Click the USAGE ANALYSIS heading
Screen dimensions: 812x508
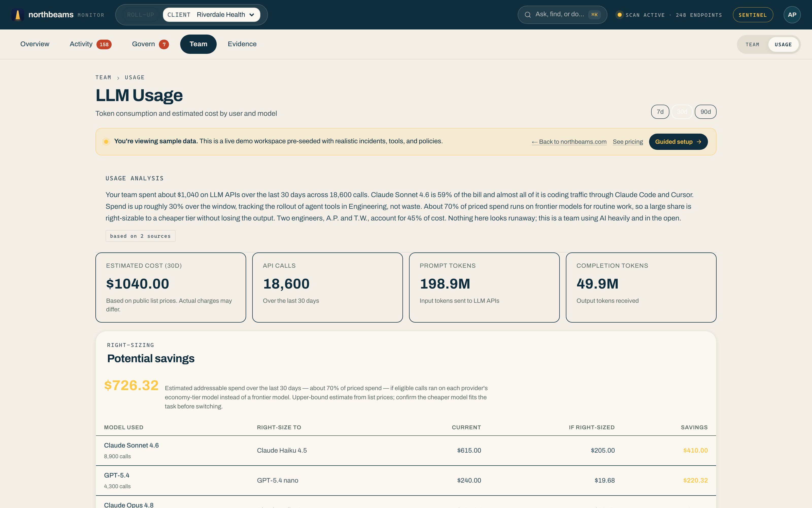134,178
